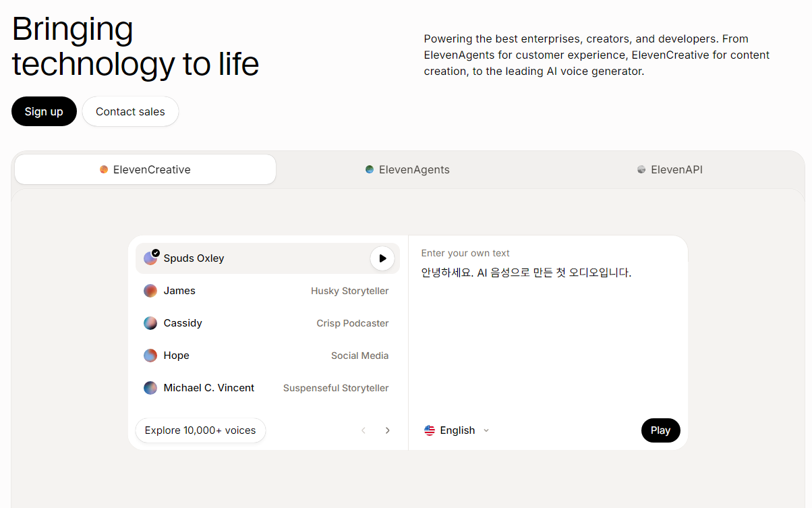Choose the voice named Cassidy
Viewport: 812px width, 508px height.
click(183, 323)
